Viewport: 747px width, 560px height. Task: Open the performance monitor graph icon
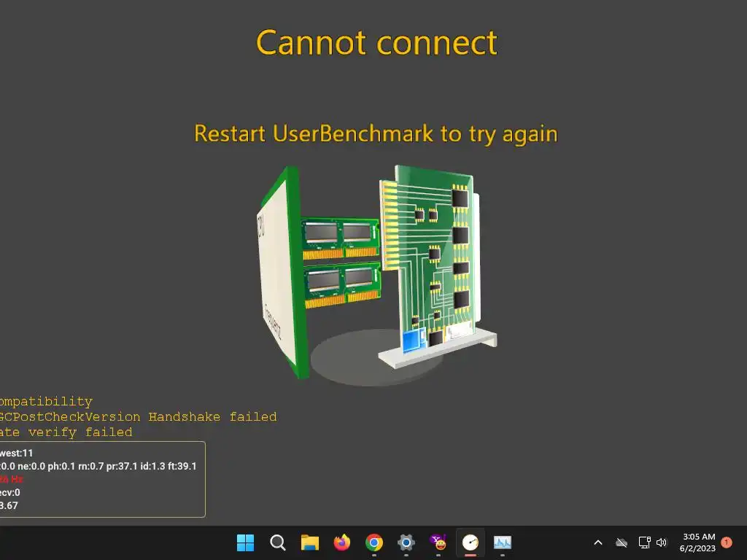(502, 542)
